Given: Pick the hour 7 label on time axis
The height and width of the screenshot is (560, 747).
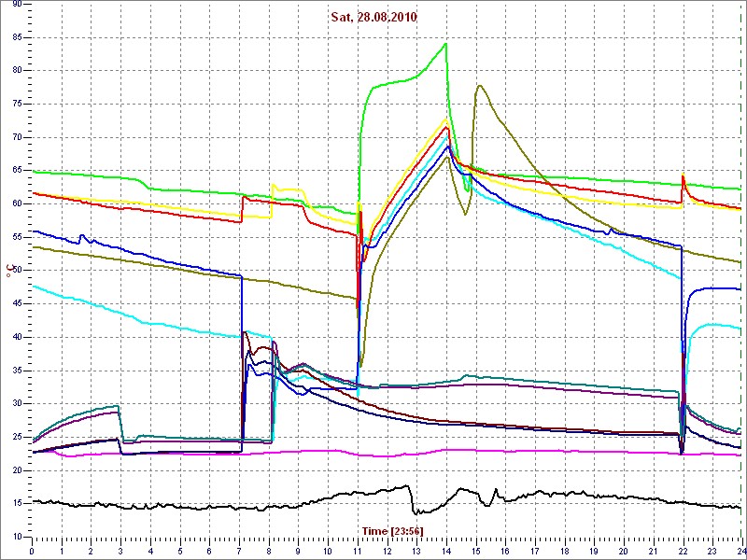Looking at the screenshot, I should point(239,550).
